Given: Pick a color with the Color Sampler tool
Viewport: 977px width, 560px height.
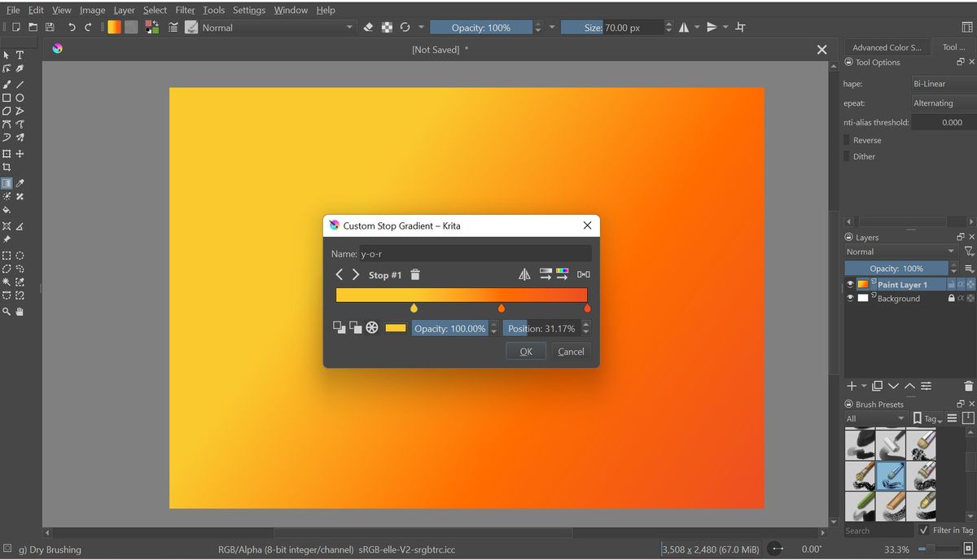Looking at the screenshot, I should coord(20,182).
